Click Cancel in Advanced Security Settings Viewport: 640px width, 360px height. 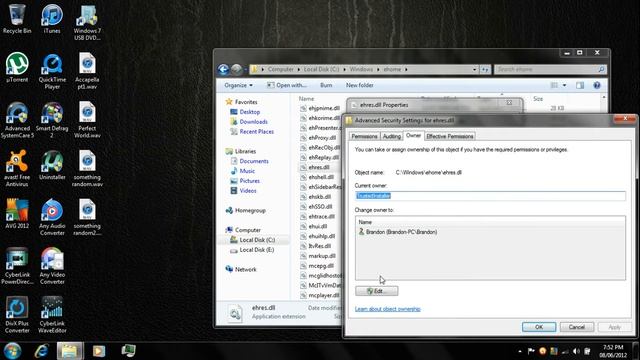(x=577, y=327)
